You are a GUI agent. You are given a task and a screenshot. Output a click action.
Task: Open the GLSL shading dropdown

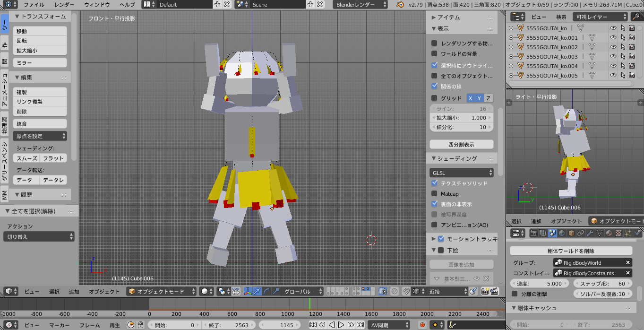pyautogui.click(x=462, y=173)
